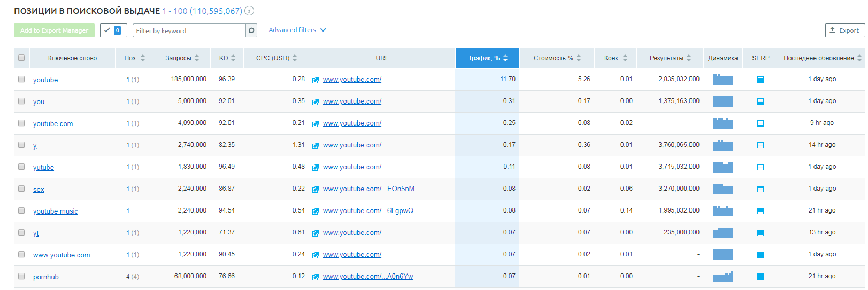Open SERP snapshot icon for 'yt' row
This screenshot has width=868, height=290.
coord(761,233)
